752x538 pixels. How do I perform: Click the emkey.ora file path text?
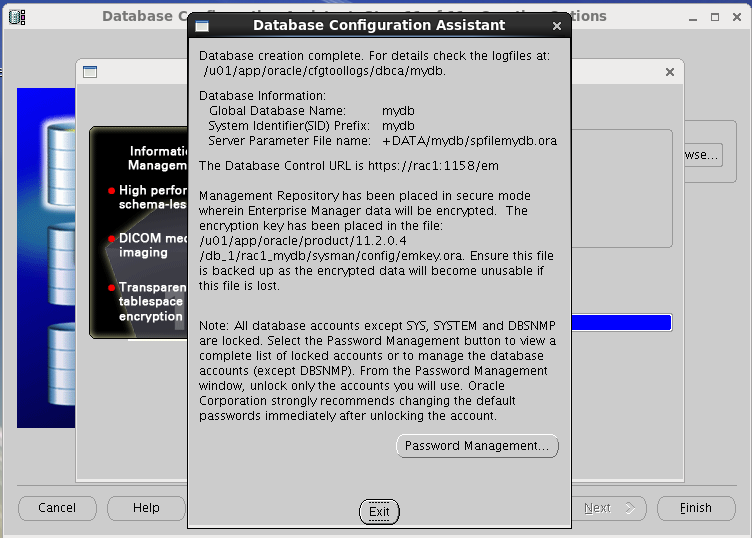pos(331,248)
